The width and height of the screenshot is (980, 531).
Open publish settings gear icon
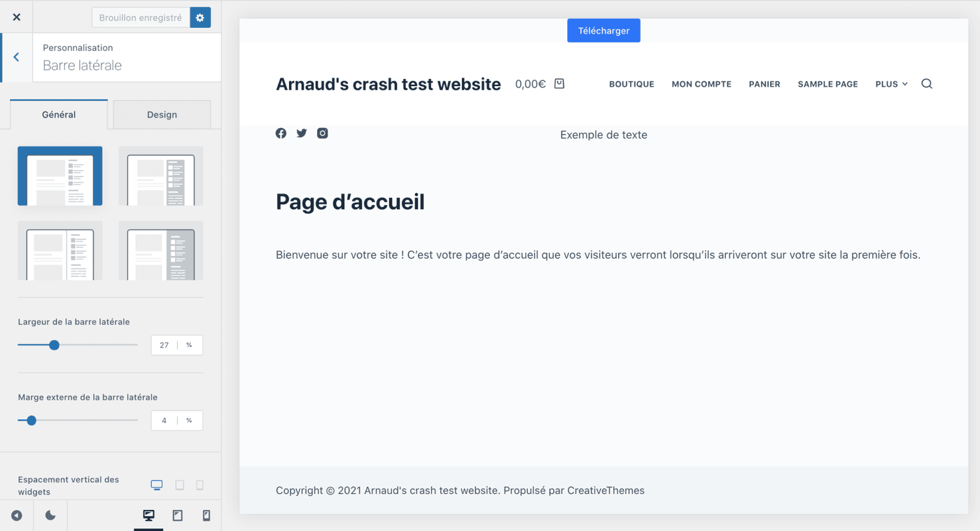[200, 17]
